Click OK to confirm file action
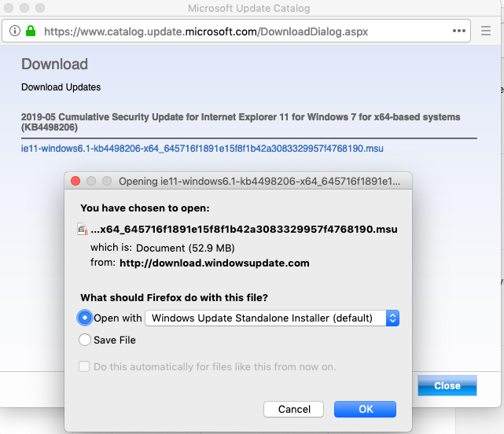 pyautogui.click(x=365, y=409)
